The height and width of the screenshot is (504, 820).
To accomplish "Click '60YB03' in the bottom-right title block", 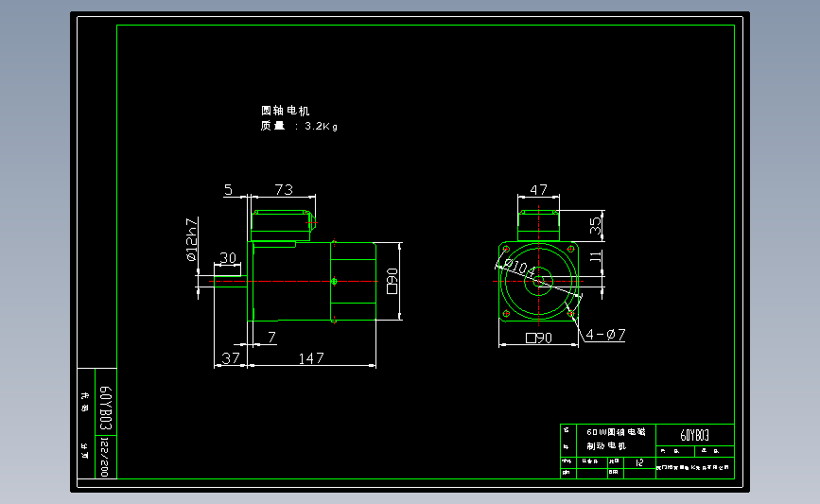I will [x=694, y=435].
